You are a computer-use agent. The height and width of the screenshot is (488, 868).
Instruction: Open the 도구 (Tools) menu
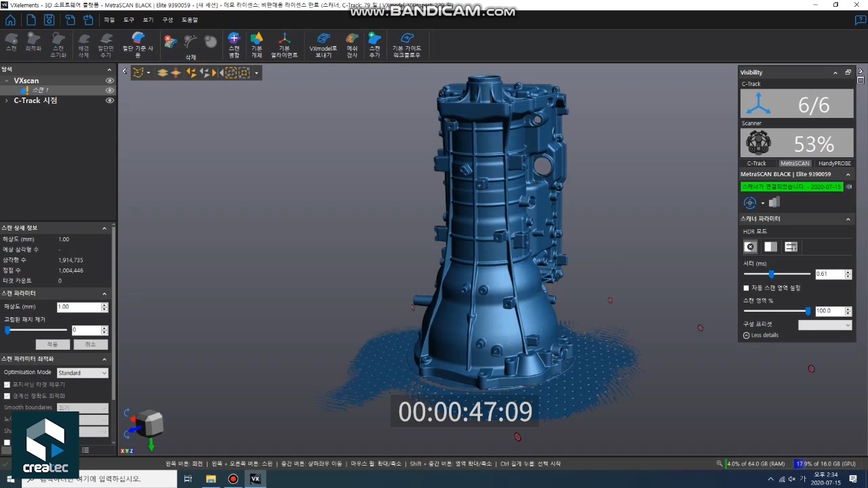tap(129, 20)
